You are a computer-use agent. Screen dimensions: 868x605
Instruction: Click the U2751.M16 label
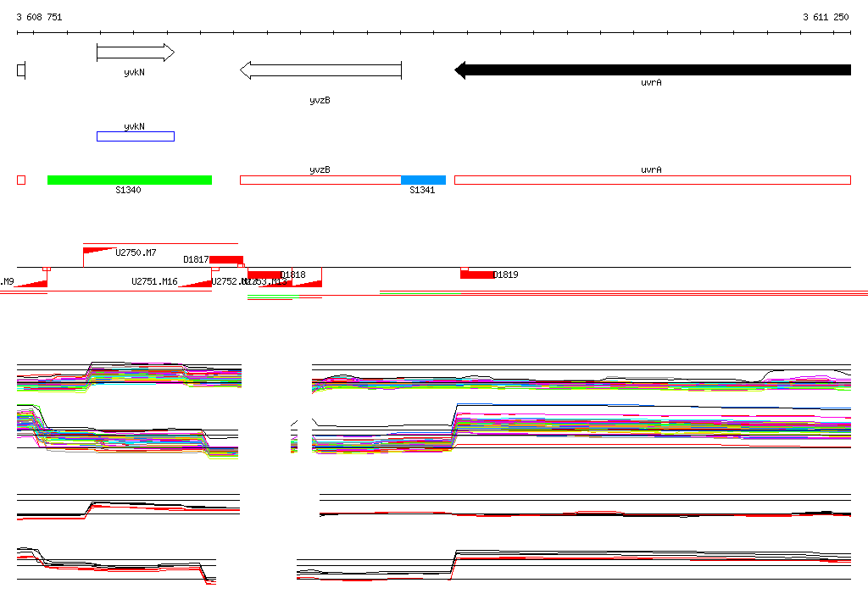[x=154, y=281]
